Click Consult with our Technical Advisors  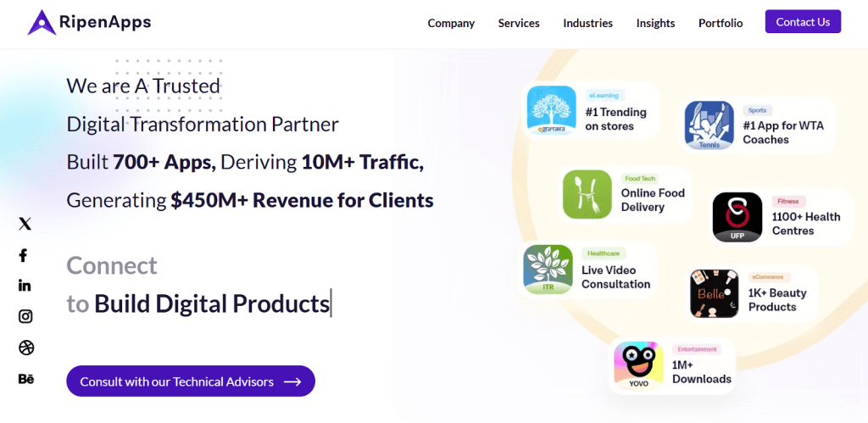[x=191, y=381]
